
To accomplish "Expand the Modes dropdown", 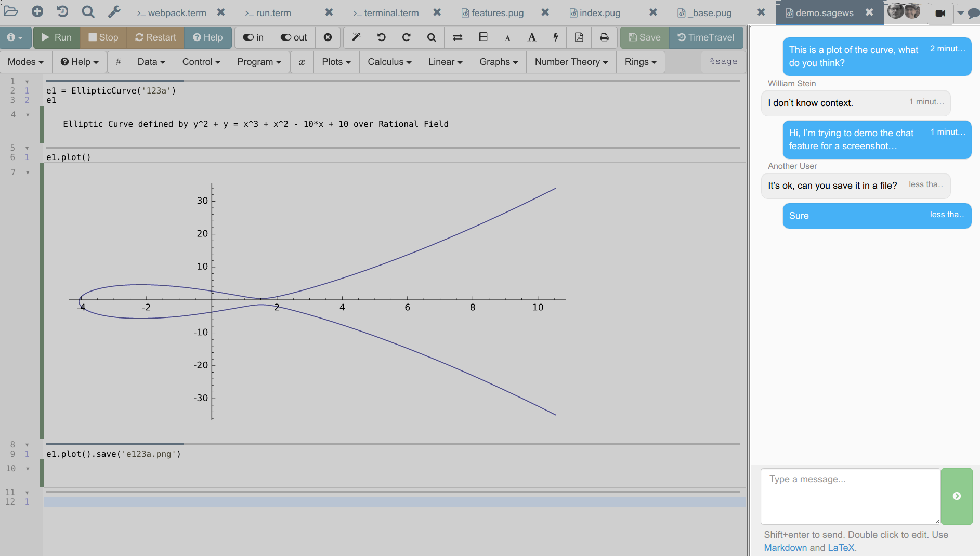I will click(25, 62).
